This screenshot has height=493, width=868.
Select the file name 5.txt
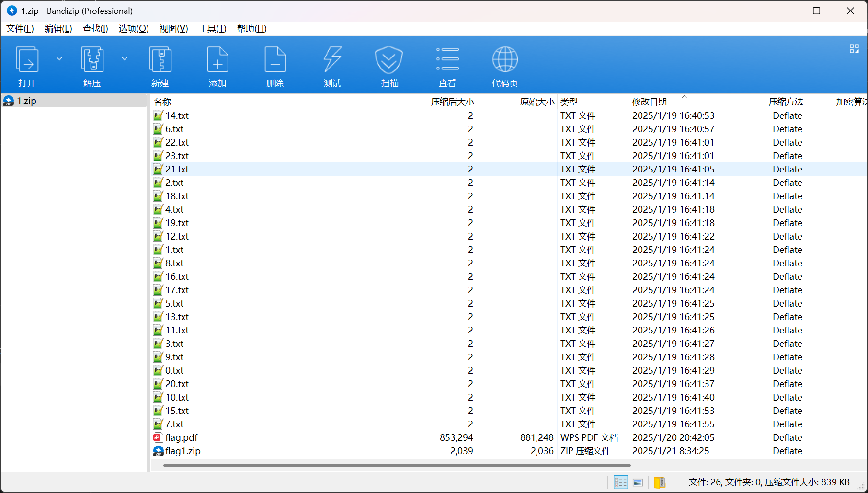174,303
